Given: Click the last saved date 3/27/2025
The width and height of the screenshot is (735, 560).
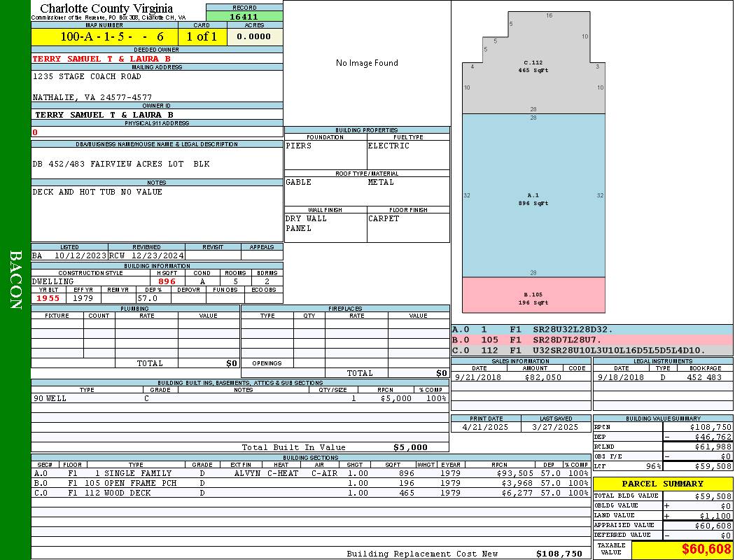Looking at the screenshot, I should [556, 428].
